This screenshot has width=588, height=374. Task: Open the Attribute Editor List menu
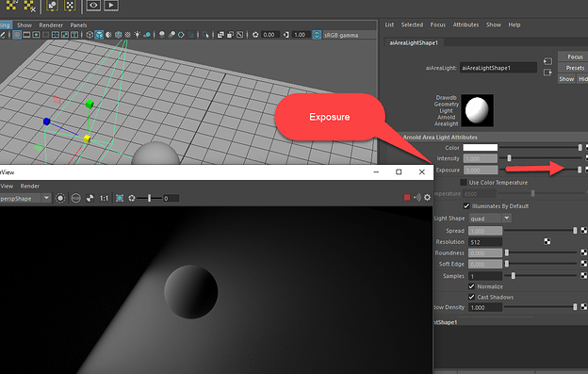tap(389, 24)
